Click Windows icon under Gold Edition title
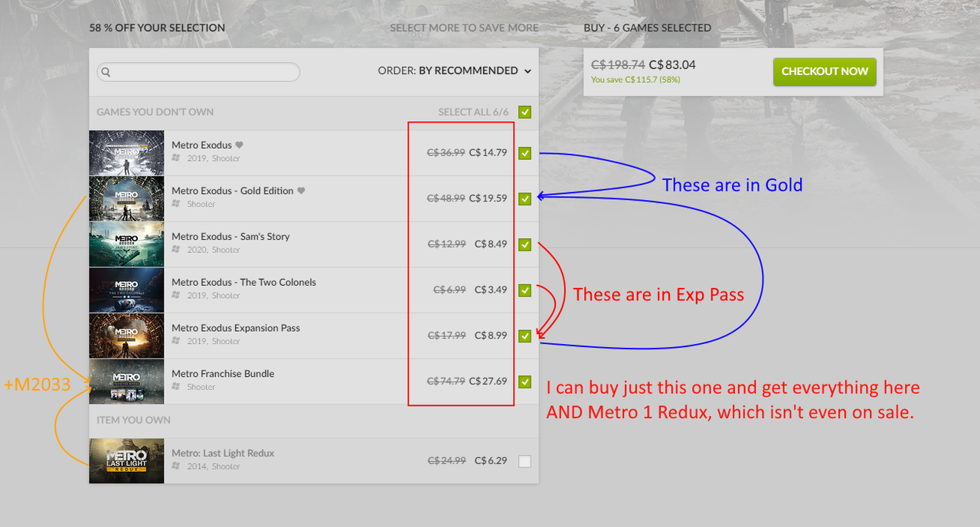 click(x=176, y=204)
